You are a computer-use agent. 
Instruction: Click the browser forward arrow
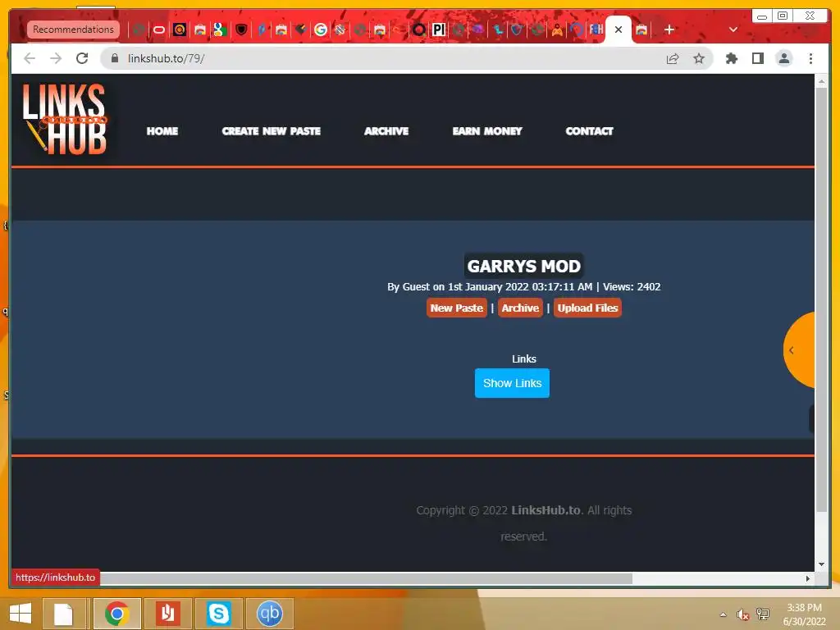coord(56,58)
